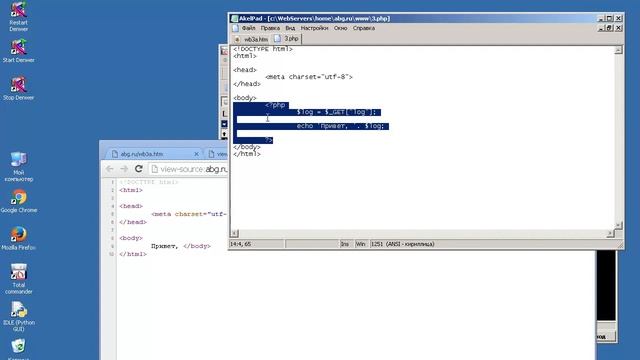640x360 pixels.
Task: Click the document icon beside the Файл menu
Action: [236, 28]
